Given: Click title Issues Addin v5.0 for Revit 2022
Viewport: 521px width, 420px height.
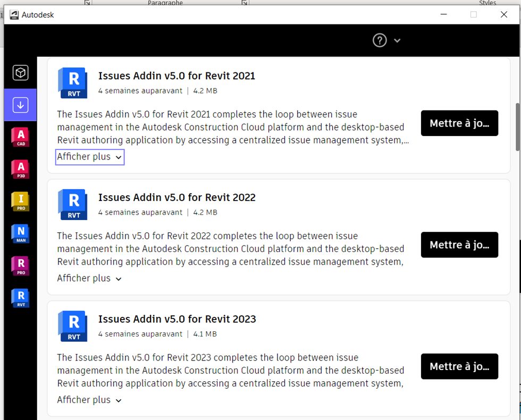Looking at the screenshot, I should 177,197.
